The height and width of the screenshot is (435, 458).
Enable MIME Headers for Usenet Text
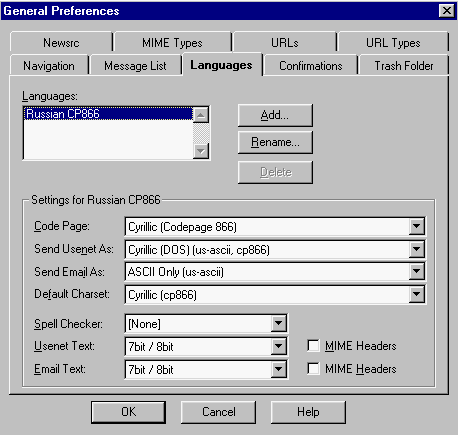pyautogui.click(x=313, y=346)
